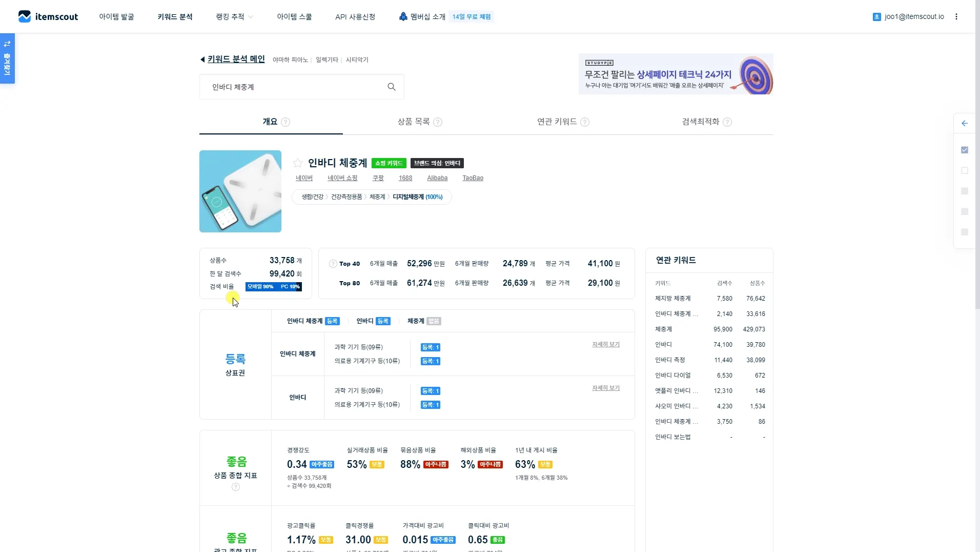Click the 모바일 90% PC 10% ratio bar
The image size is (980, 552).
click(274, 287)
